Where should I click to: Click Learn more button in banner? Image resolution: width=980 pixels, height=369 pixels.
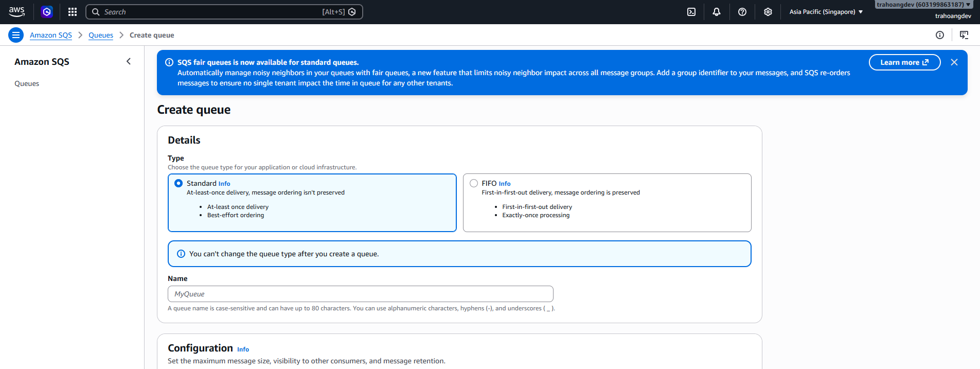click(x=904, y=62)
